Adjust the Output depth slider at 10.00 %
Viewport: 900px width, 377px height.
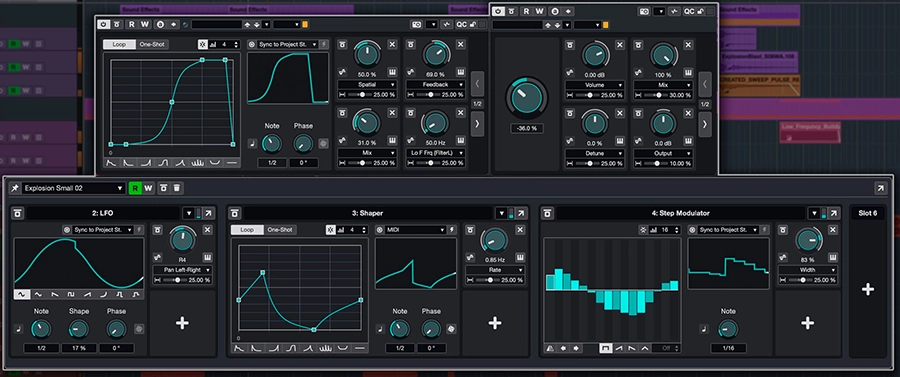pyautogui.click(x=657, y=164)
